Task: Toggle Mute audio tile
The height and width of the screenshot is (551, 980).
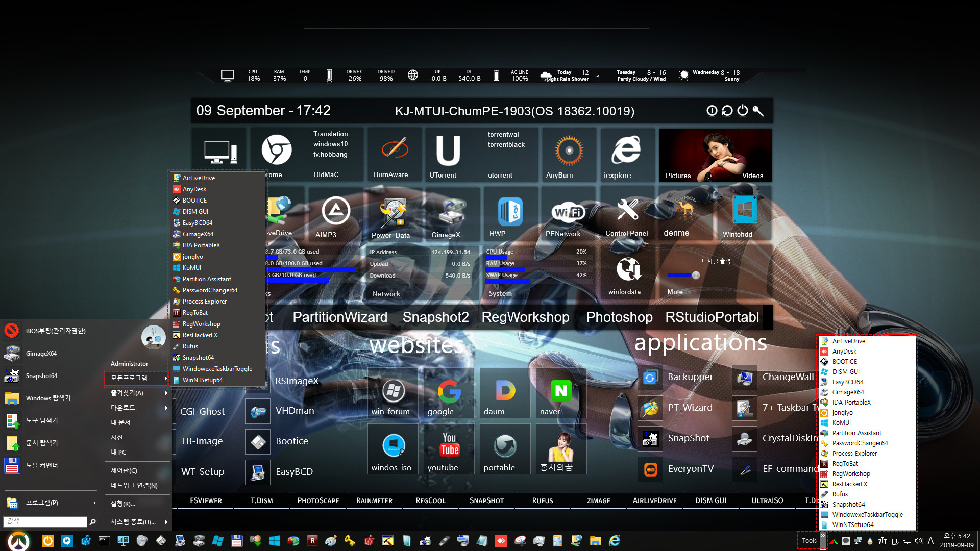Action: tap(675, 292)
